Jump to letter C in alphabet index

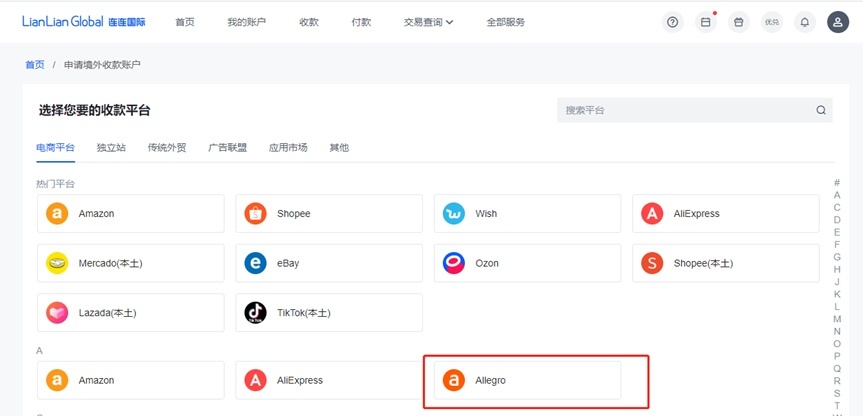(837, 207)
